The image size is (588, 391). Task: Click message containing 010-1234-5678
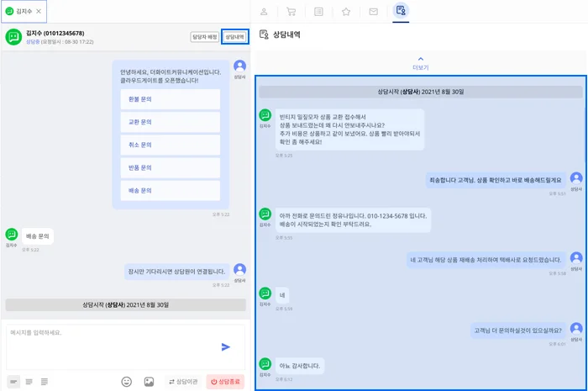[x=353, y=220]
